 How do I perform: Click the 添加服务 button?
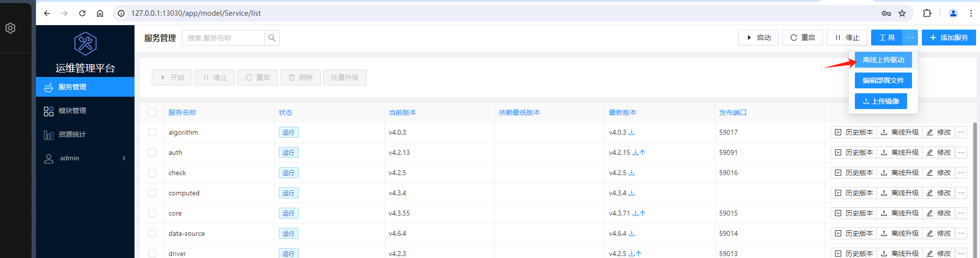coord(949,37)
